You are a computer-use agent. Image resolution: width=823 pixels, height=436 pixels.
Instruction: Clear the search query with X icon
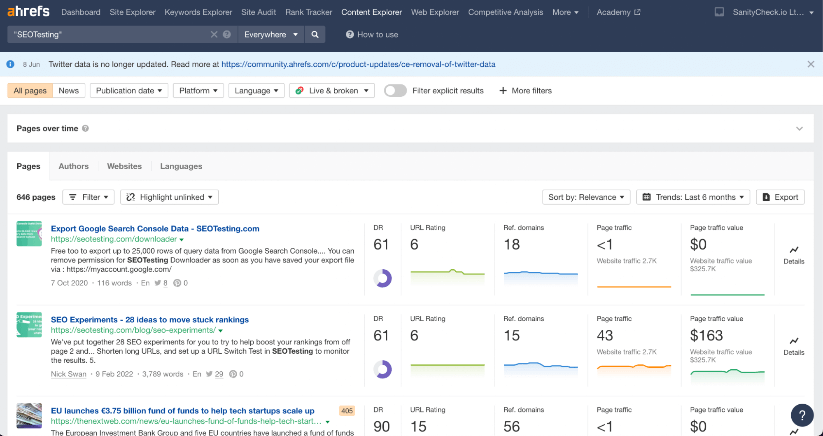[x=214, y=34]
